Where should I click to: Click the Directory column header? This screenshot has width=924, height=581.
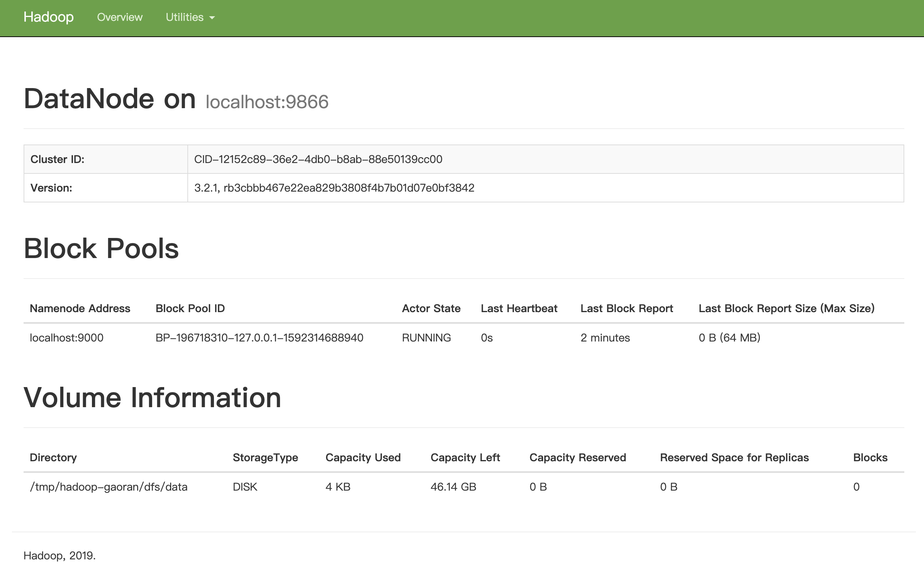[x=53, y=457]
